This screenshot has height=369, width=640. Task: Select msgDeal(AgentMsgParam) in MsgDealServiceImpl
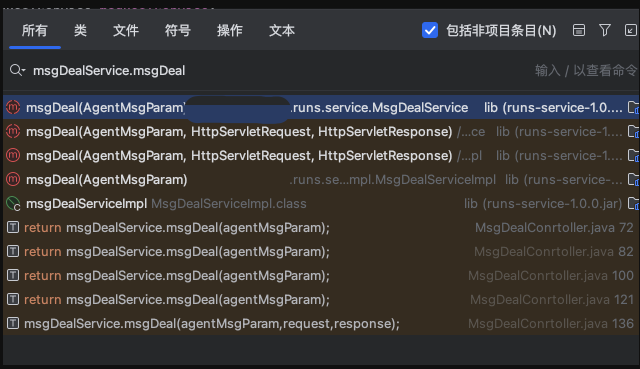coord(321,180)
